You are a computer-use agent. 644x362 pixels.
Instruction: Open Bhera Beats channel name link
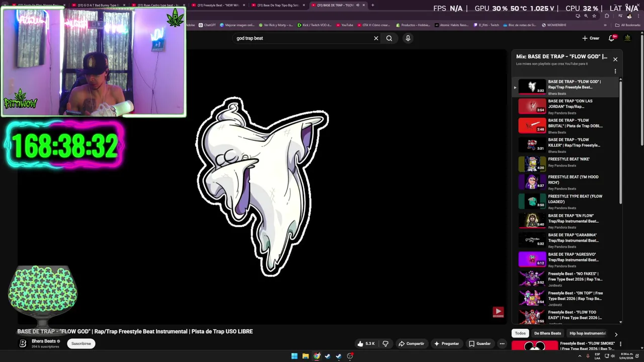(x=44, y=341)
